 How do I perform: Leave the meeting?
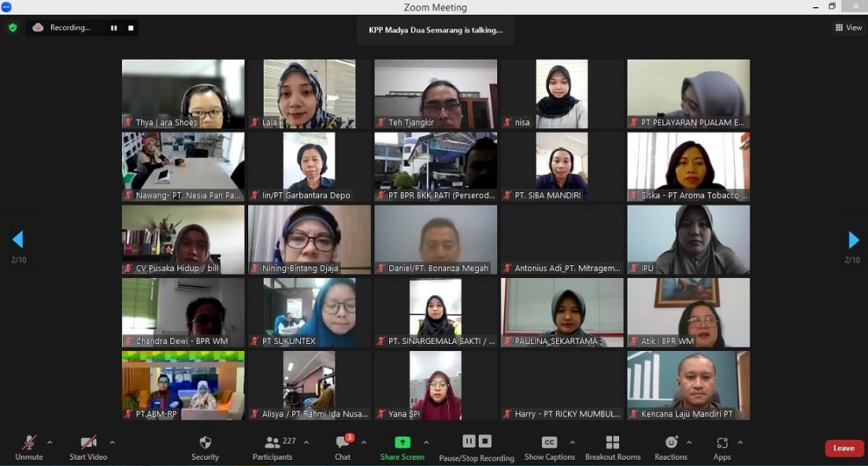[x=844, y=448]
